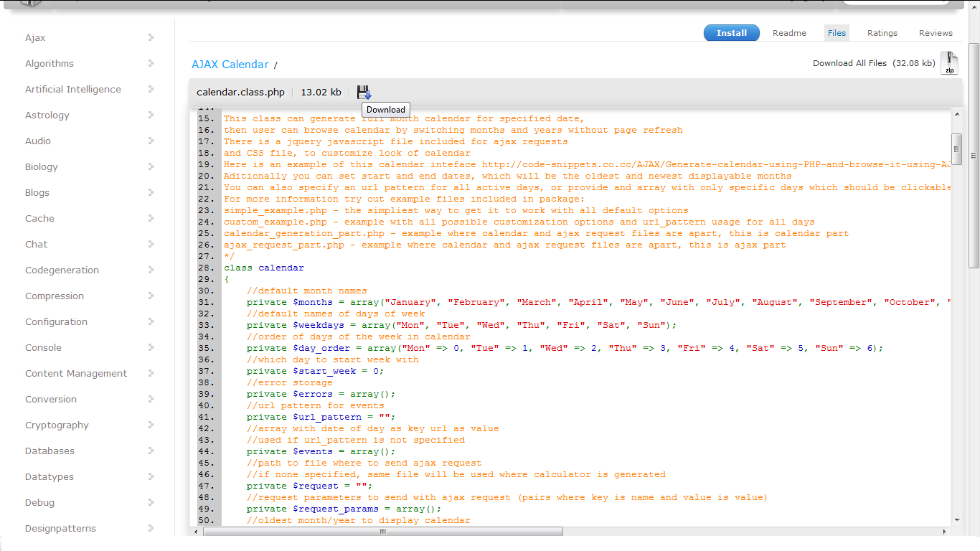Click the Console row arrow icon
This screenshot has width=980, height=551.
(151, 347)
